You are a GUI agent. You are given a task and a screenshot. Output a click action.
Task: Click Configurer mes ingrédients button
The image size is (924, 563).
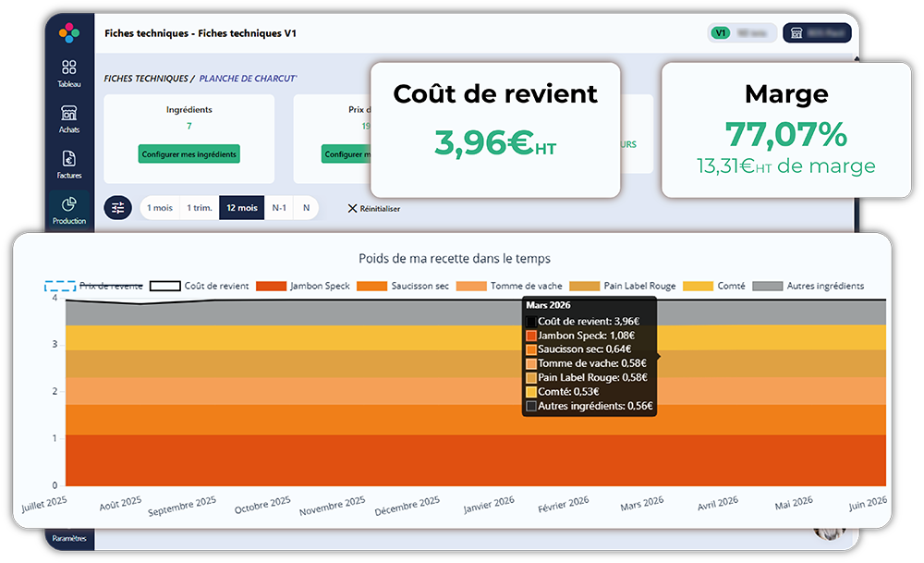click(x=189, y=153)
